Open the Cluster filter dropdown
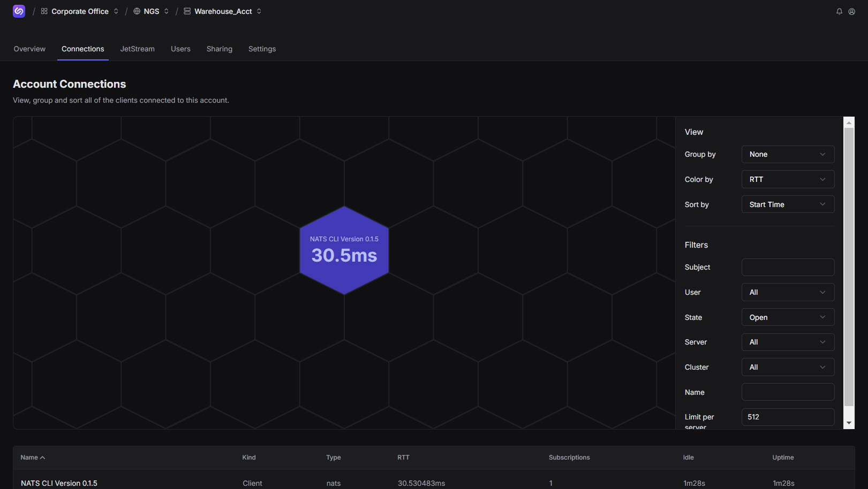The width and height of the screenshot is (868, 489). 788,367
